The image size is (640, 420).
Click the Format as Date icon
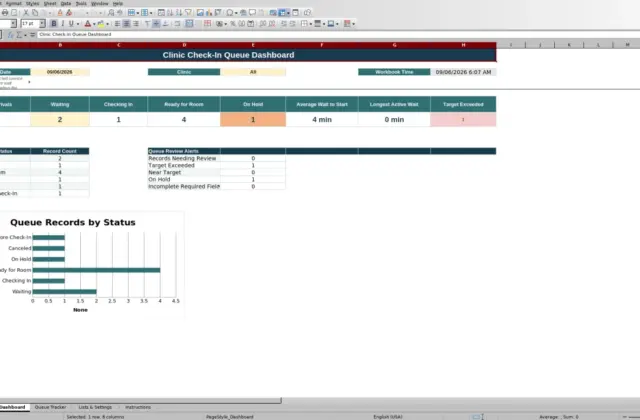pos(251,23)
